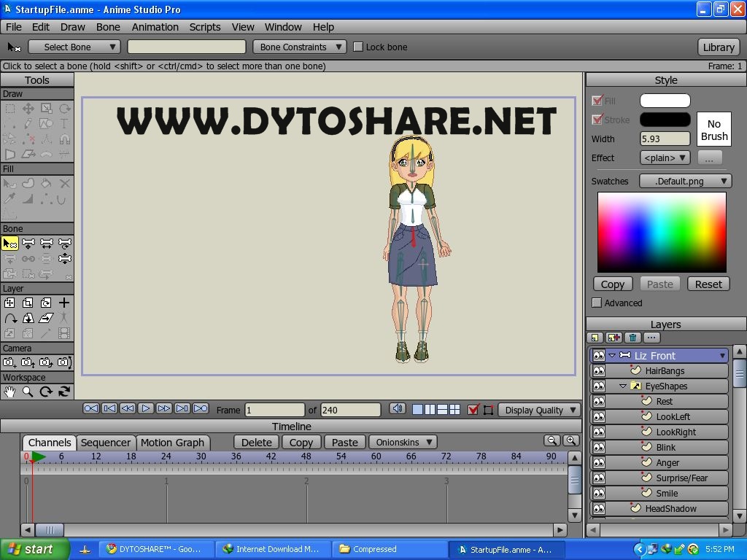Choose the Translate Bone tool
Image resolution: width=747 pixels, height=560 pixels.
pos(28,244)
